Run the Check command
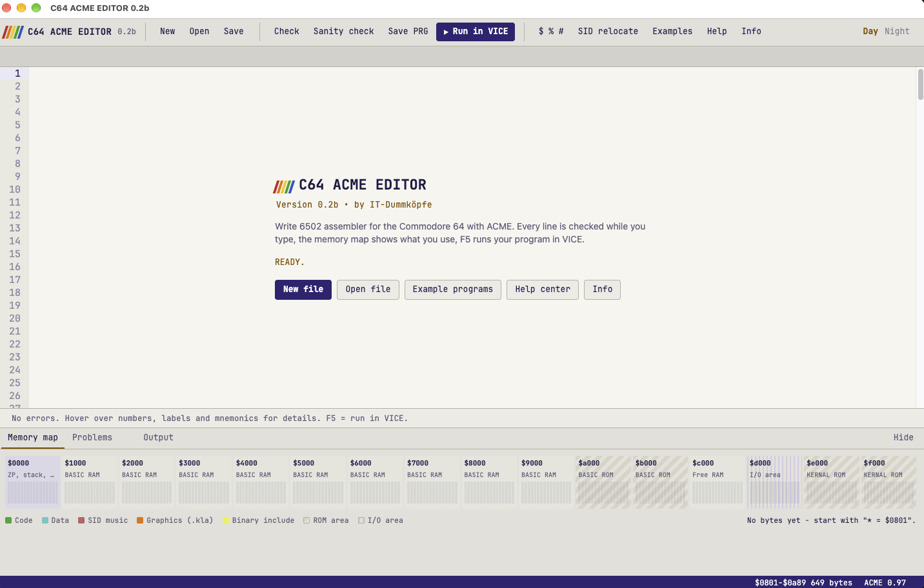Viewport: 924px width, 588px height. point(286,32)
